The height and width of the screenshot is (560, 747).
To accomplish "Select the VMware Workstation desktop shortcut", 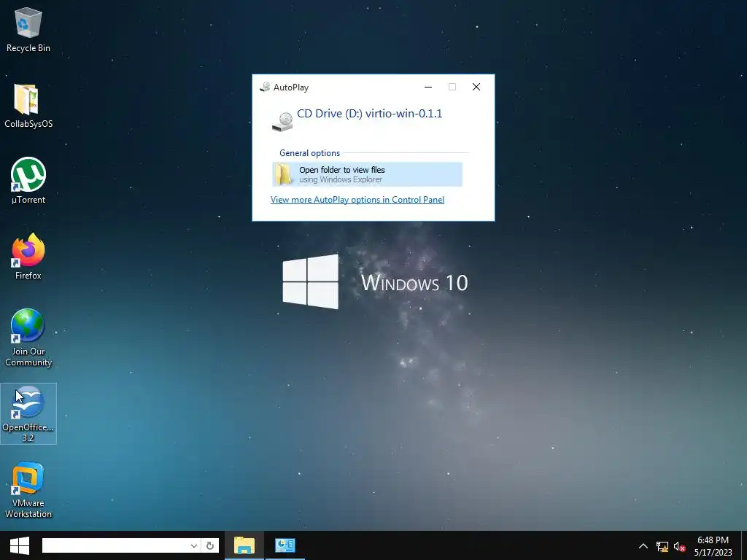I will coord(28,489).
